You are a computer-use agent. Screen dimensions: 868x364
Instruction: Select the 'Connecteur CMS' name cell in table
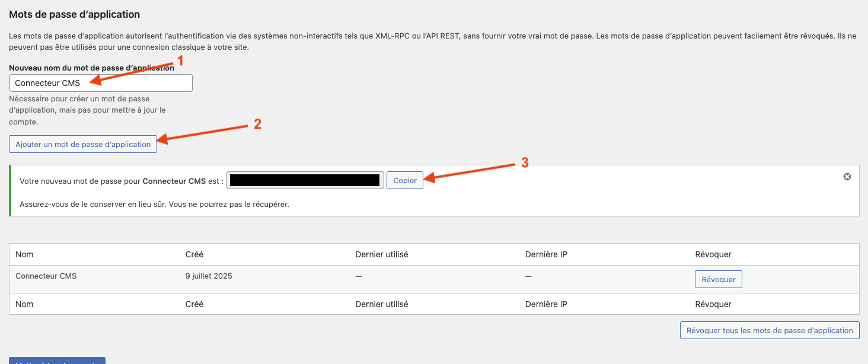point(46,276)
